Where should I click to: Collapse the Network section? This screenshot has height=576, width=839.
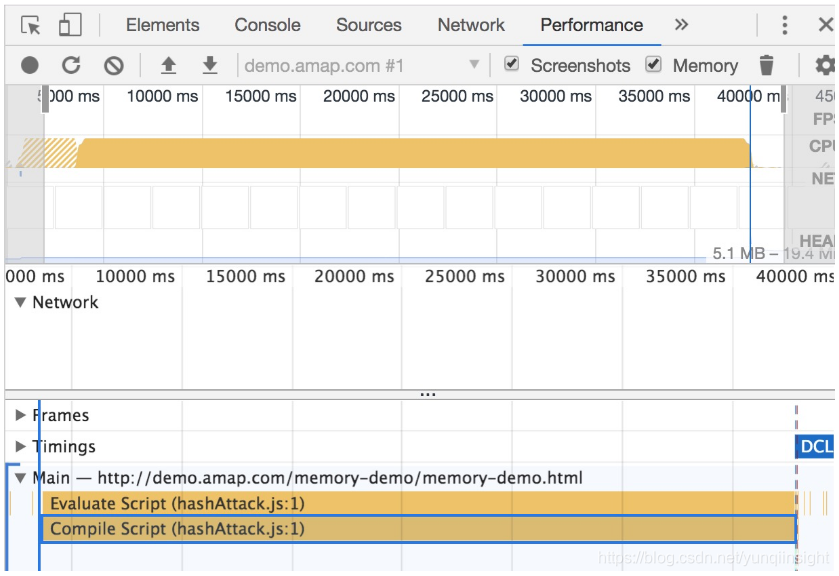click(x=20, y=302)
